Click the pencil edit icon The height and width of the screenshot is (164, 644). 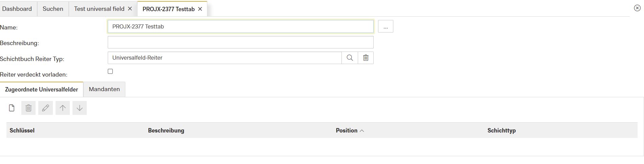click(x=45, y=108)
